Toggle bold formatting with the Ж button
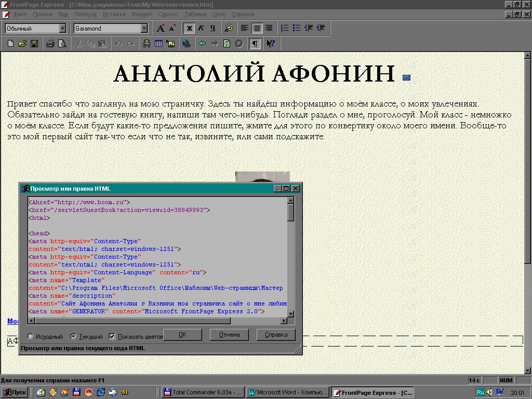 [189, 28]
